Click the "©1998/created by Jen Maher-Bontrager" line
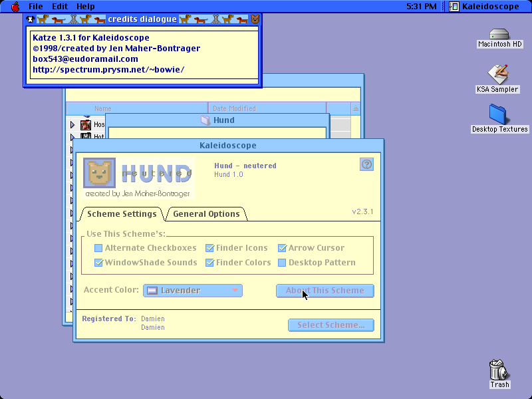Image resolution: width=532 pixels, height=399 pixels. pos(116,49)
